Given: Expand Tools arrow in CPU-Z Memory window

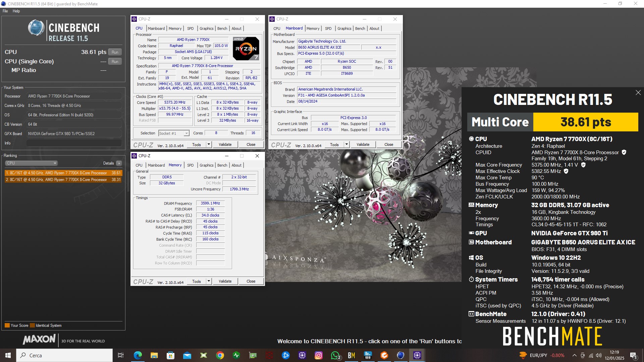Looking at the screenshot, I should pos(209,281).
